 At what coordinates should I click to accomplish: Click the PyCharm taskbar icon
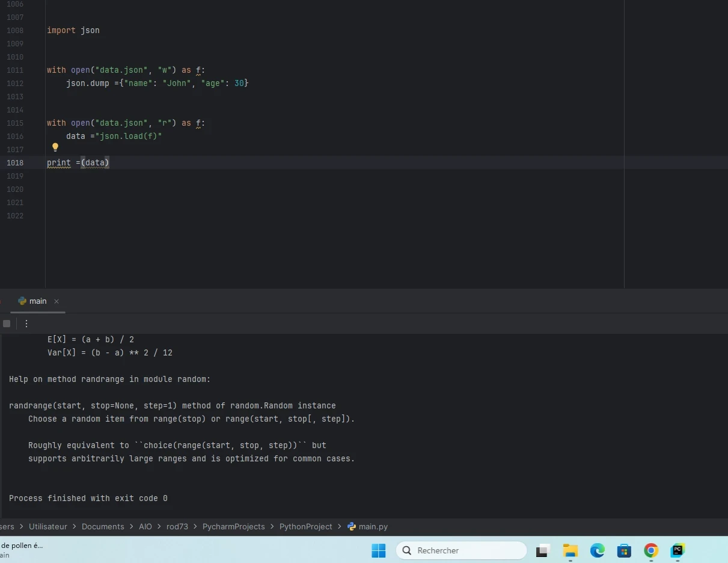678,550
